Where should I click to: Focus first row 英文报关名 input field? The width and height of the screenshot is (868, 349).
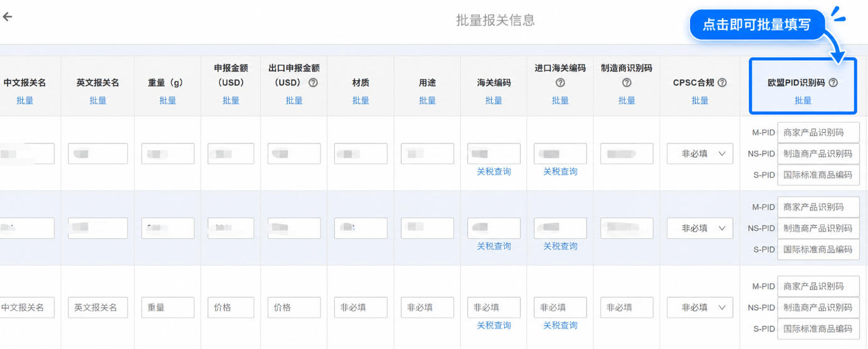click(98, 154)
